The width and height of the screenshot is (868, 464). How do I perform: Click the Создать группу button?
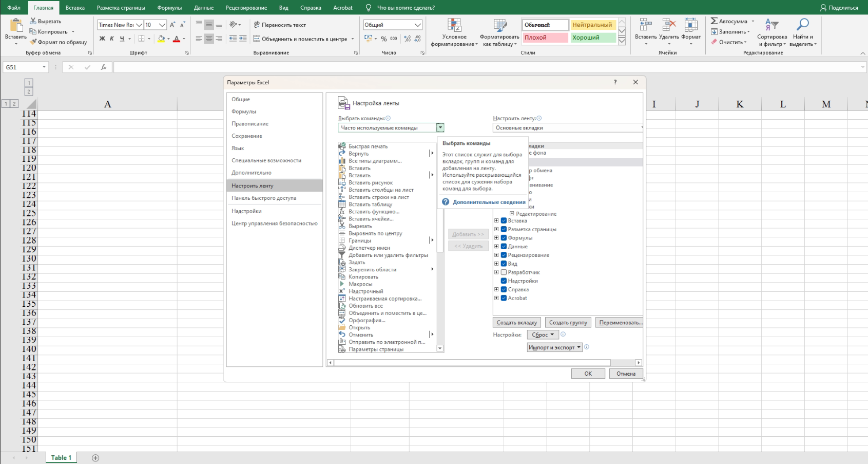568,323
